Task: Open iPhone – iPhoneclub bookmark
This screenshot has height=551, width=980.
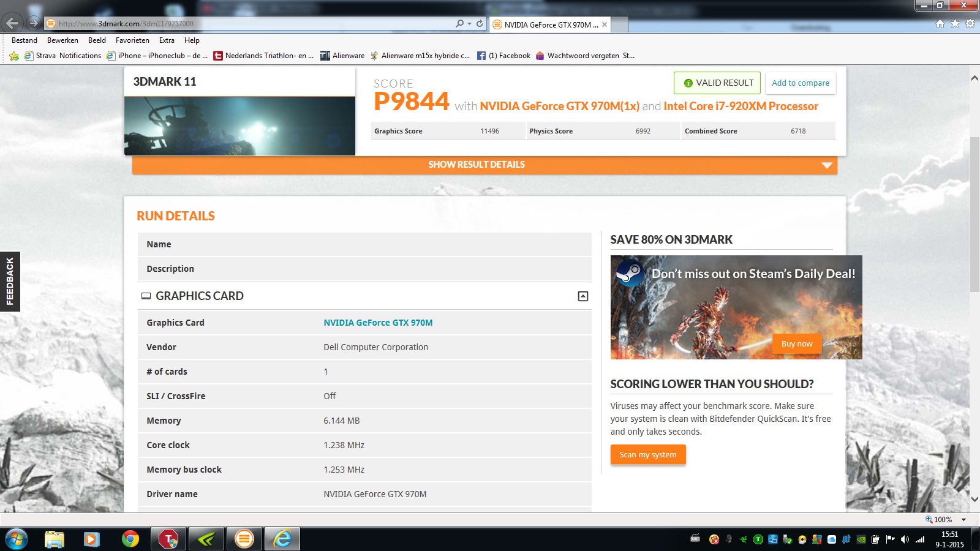Action: [157, 56]
